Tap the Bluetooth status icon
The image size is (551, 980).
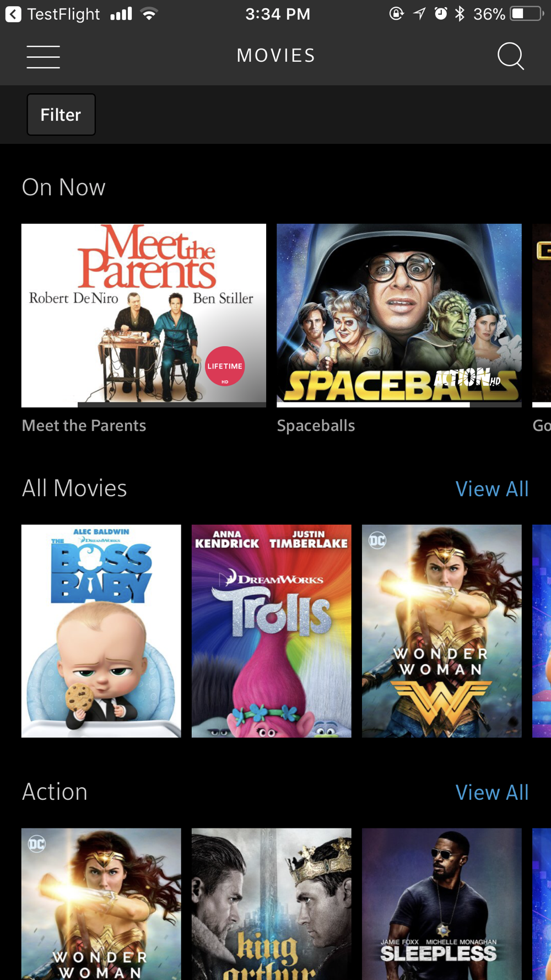point(460,14)
